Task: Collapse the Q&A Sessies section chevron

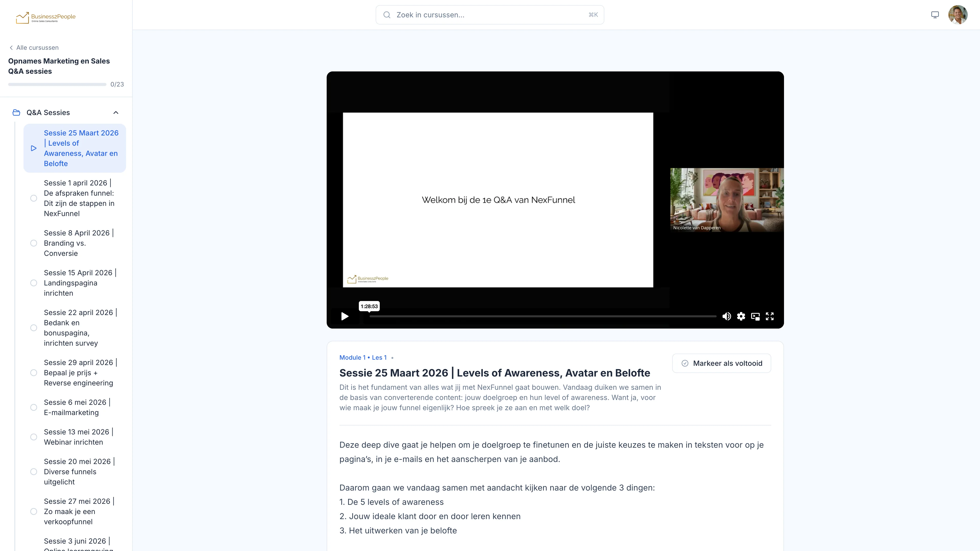Action: (x=116, y=112)
